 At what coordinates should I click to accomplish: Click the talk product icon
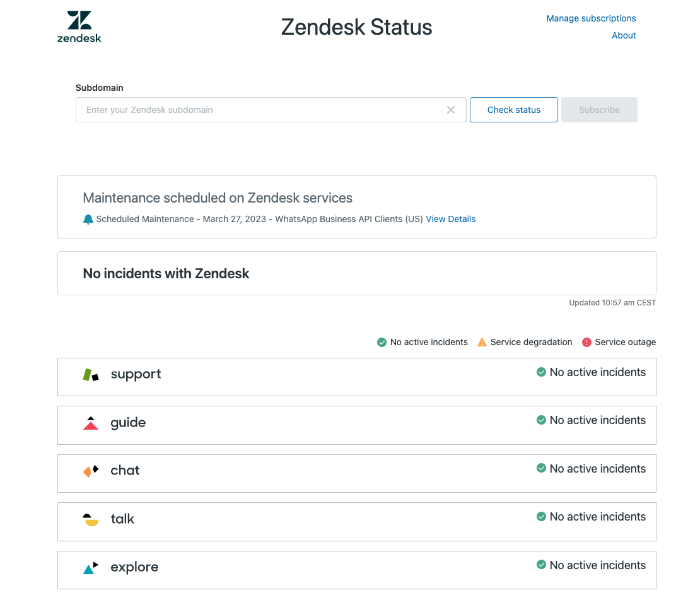coord(91,519)
